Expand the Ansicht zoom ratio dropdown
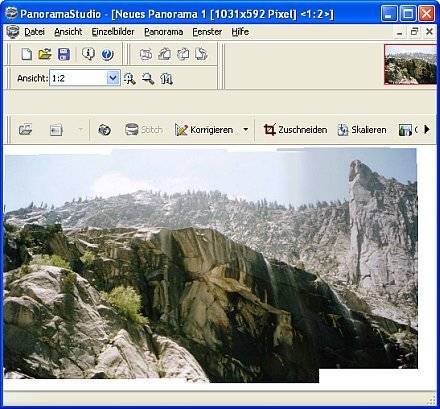440x409 pixels. click(113, 78)
